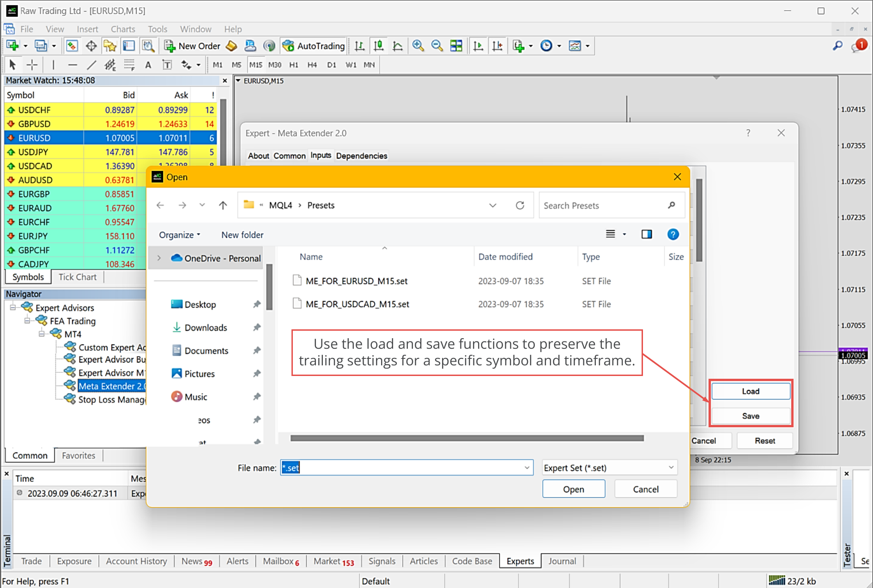The height and width of the screenshot is (588, 873).
Task: Open the Organize menu in Open dialog
Action: pos(180,235)
